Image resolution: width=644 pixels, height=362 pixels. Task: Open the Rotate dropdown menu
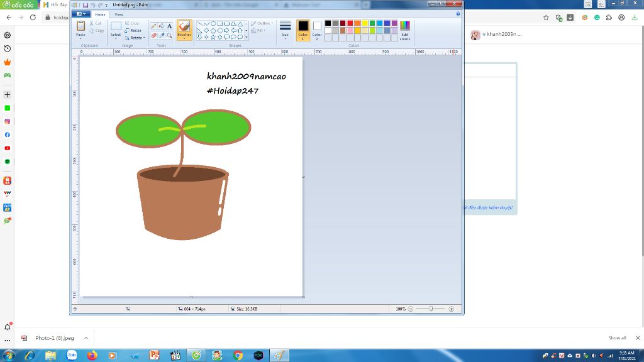click(135, 38)
